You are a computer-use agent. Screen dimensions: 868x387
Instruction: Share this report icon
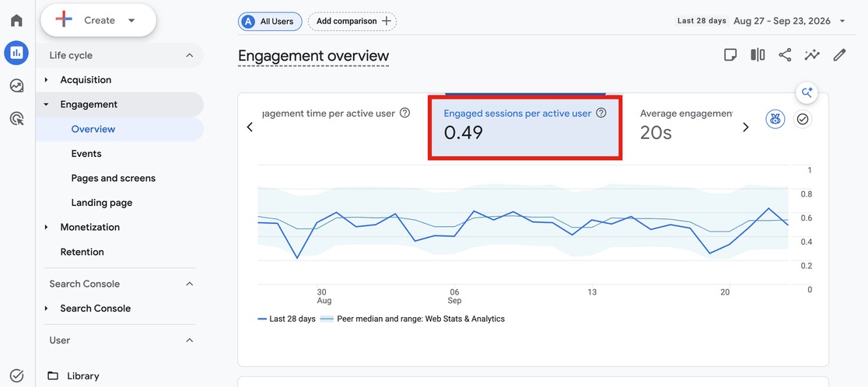point(785,54)
